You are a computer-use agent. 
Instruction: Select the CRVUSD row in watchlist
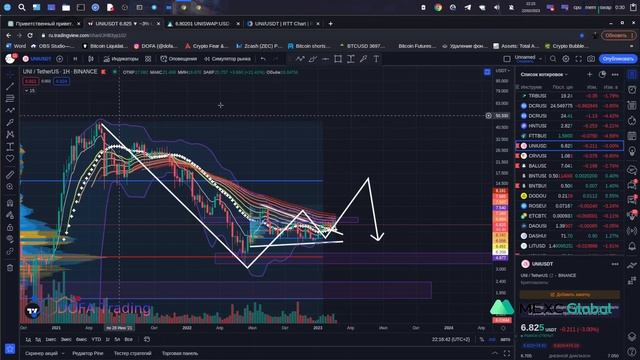click(x=570, y=156)
